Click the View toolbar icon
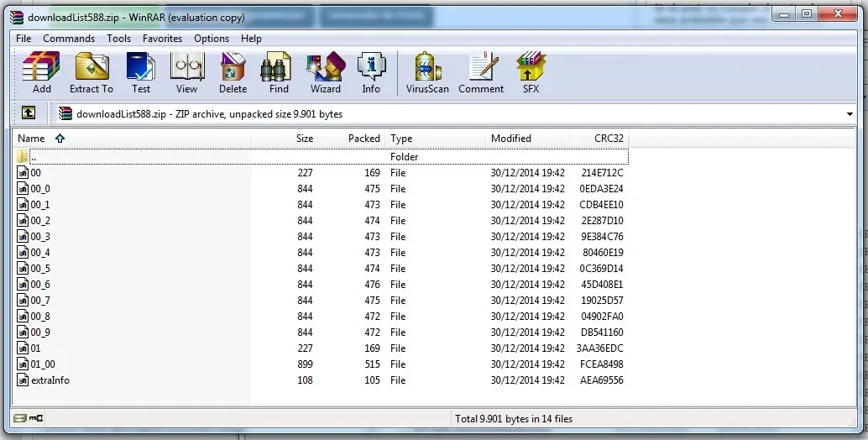Image resolution: width=868 pixels, height=440 pixels. click(187, 72)
